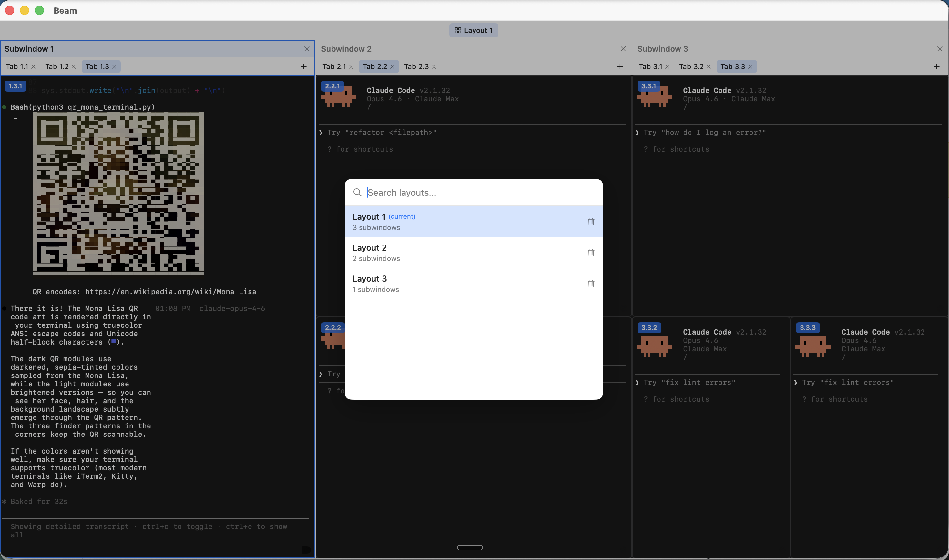Image resolution: width=949 pixels, height=560 pixels.
Task: Switch to Tab 2.3
Action: point(417,66)
